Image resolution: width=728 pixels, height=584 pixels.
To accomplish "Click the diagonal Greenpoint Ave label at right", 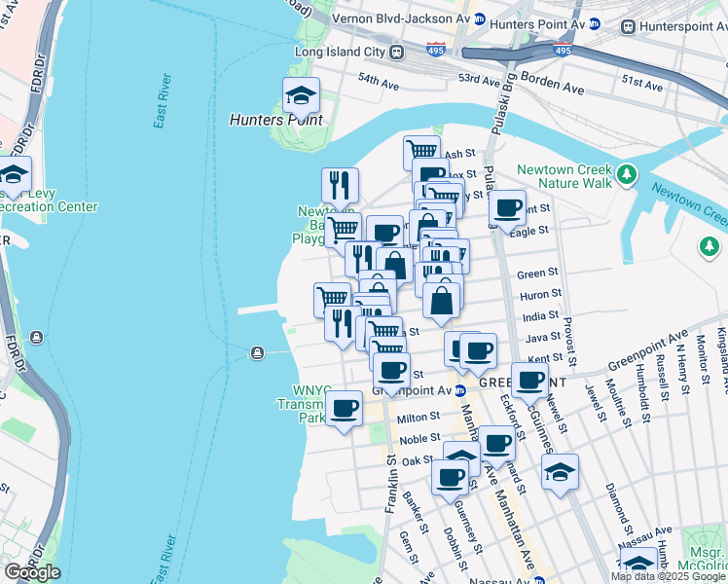I will pyautogui.click(x=647, y=350).
